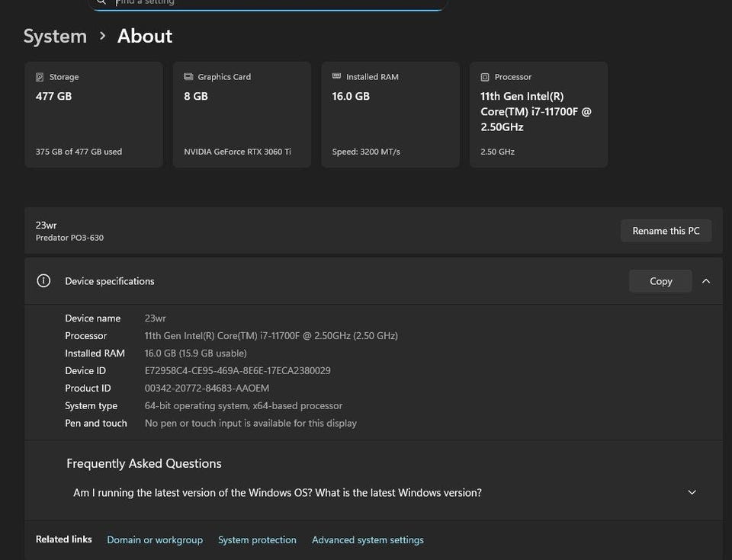
Task: Open the Domain or workgroup link
Action: tap(155, 540)
